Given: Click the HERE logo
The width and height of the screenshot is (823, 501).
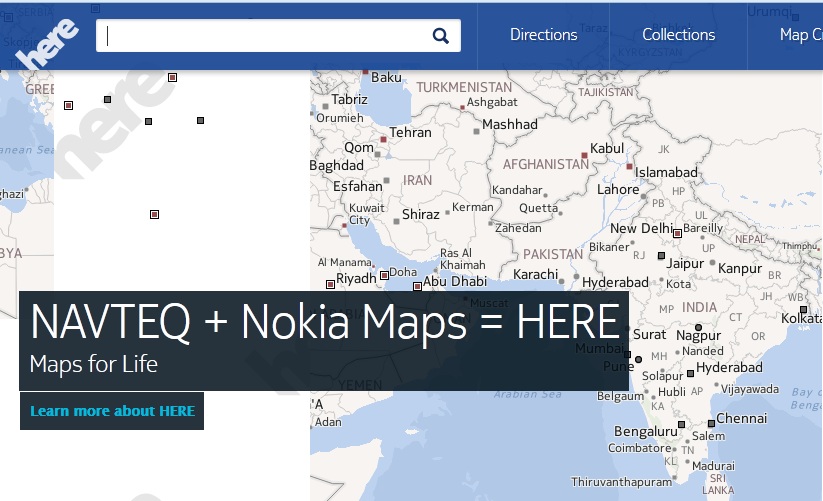Looking at the screenshot, I should [47, 44].
